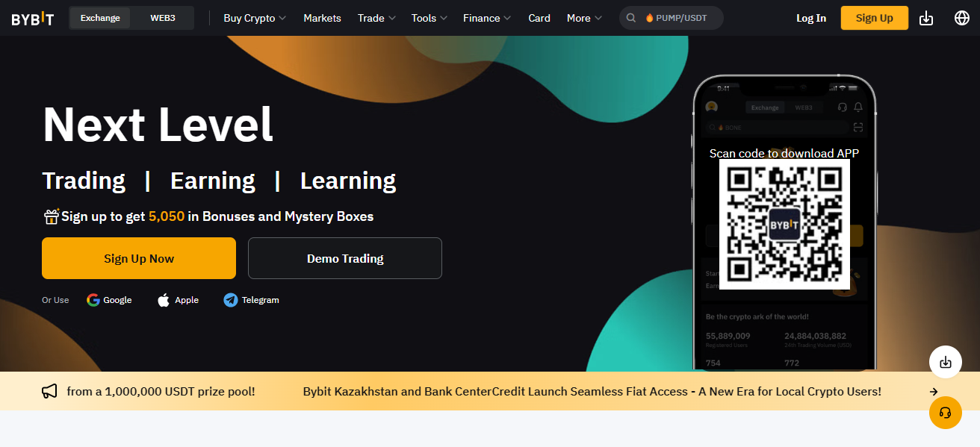980x447 pixels.
Task: Open the header app download icon
Action: click(x=926, y=18)
